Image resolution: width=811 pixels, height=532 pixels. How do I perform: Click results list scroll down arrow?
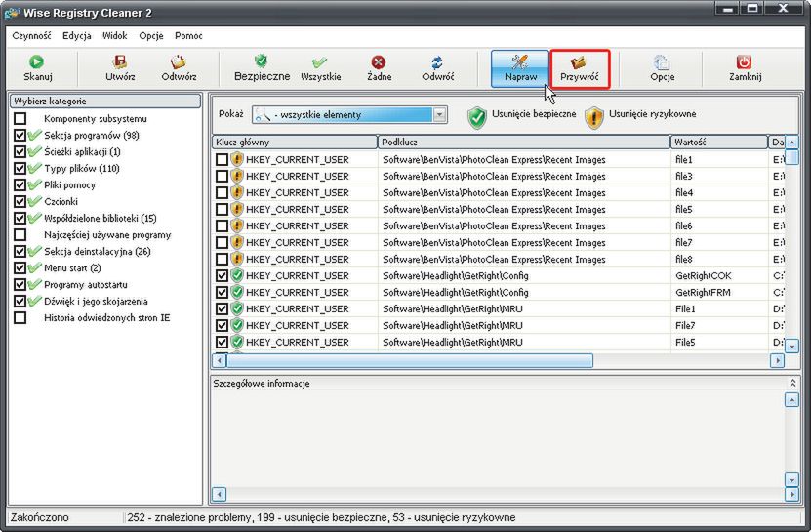point(791,346)
